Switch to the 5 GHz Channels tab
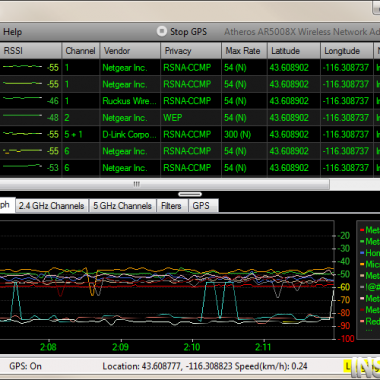Screen dimensions: 380x380 pyautogui.click(x=122, y=206)
